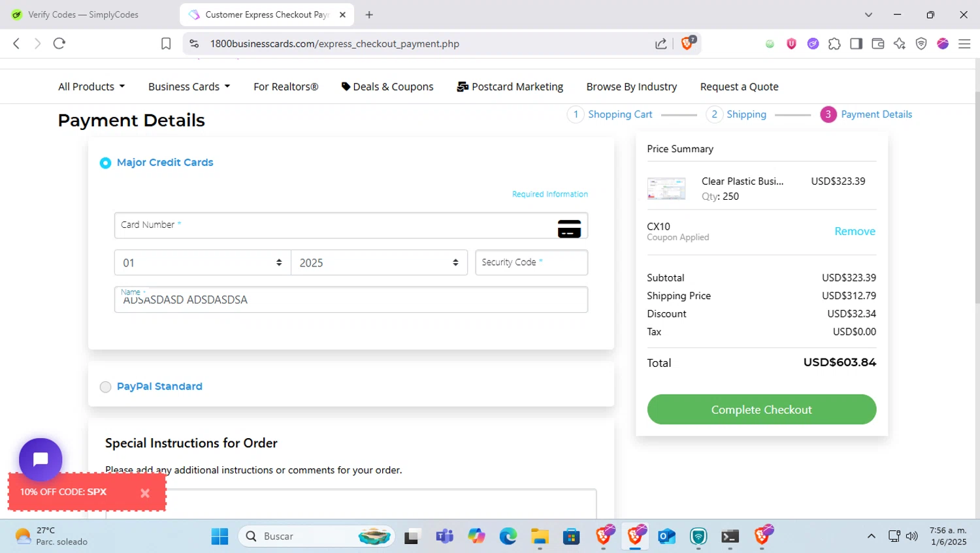The image size is (980, 553).
Task: Click the purple circular extension icon
Action: click(813, 44)
